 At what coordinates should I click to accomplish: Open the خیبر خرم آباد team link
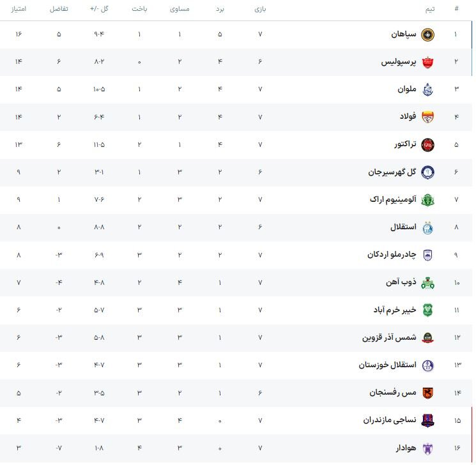[x=395, y=310]
